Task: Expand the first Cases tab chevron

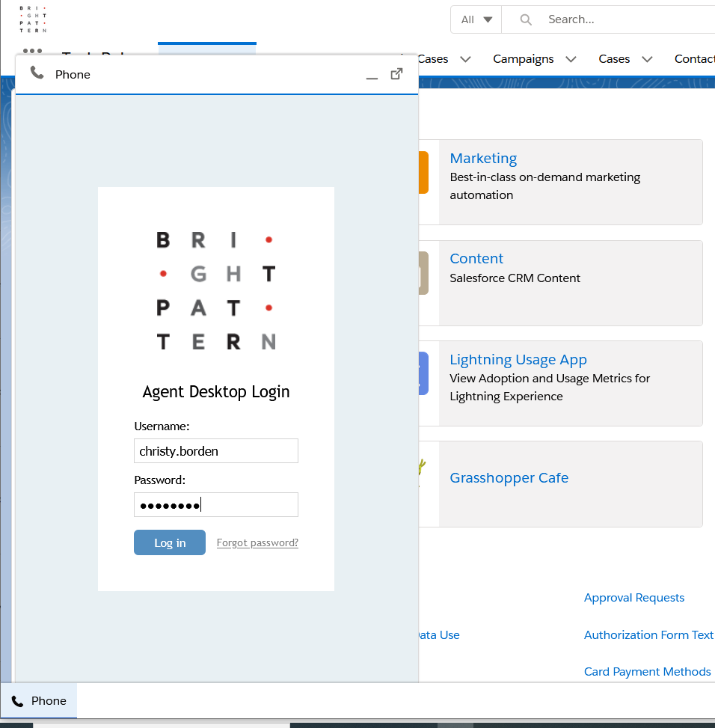Action: pyautogui.click(x=465, y=59)
